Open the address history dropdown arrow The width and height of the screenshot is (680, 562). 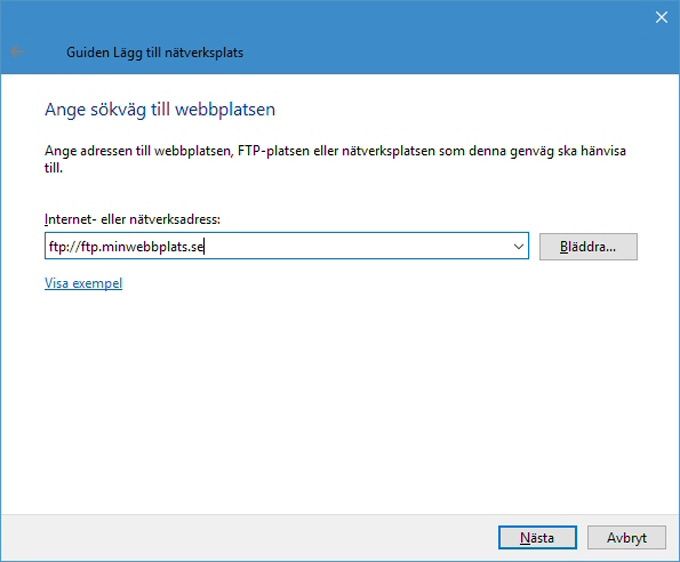[518, 246]
